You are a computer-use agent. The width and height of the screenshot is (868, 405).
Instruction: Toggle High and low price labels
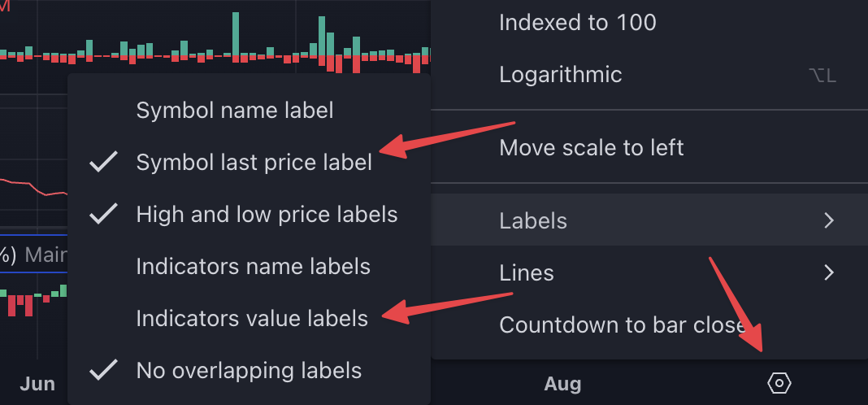250,215
